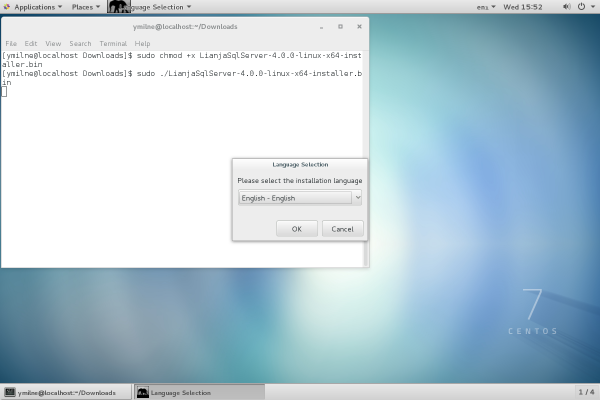This screenshot has height=400, width=600.
Task: Open the en1 keyboard layout indicator
Action: click(485, 7)
